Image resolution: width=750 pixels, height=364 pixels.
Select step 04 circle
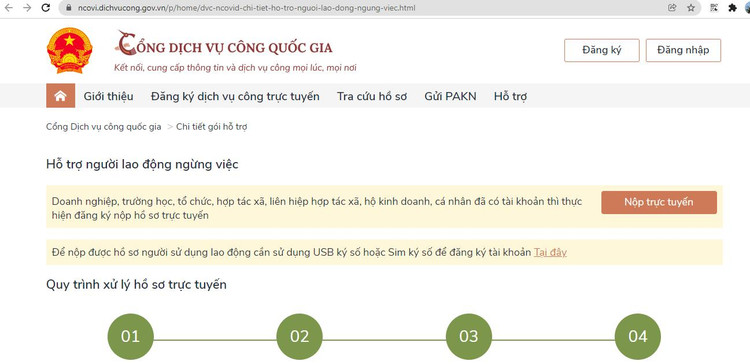[638, 336]
